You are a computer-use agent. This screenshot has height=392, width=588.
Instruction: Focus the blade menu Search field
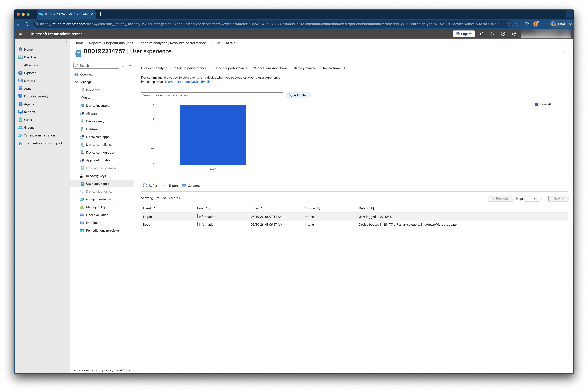click(x=96, y=65)
